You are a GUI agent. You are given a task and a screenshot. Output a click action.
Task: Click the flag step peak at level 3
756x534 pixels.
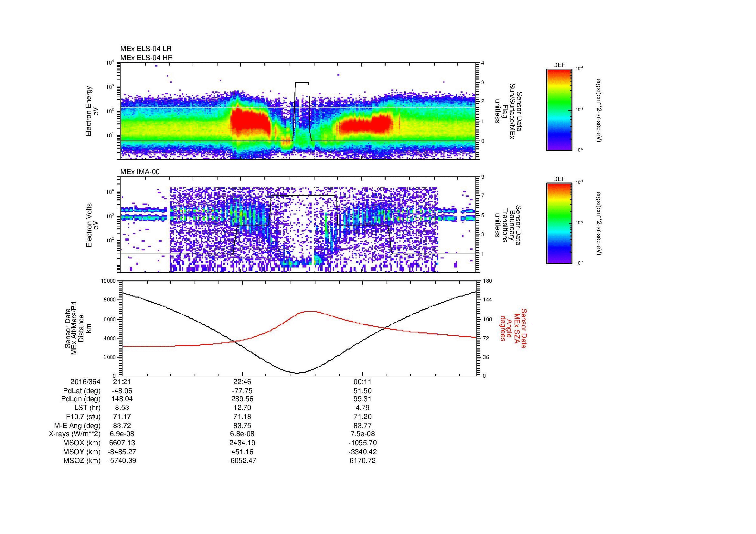302,83
